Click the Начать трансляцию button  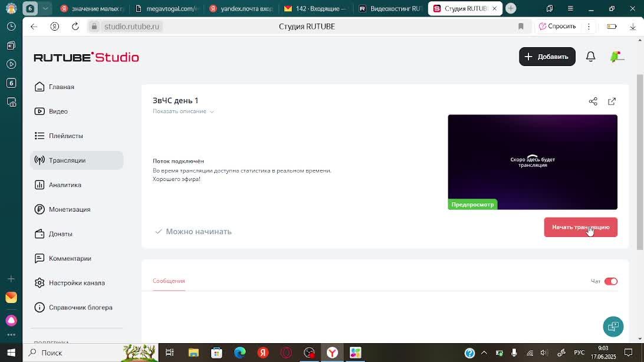click(581, 228)
